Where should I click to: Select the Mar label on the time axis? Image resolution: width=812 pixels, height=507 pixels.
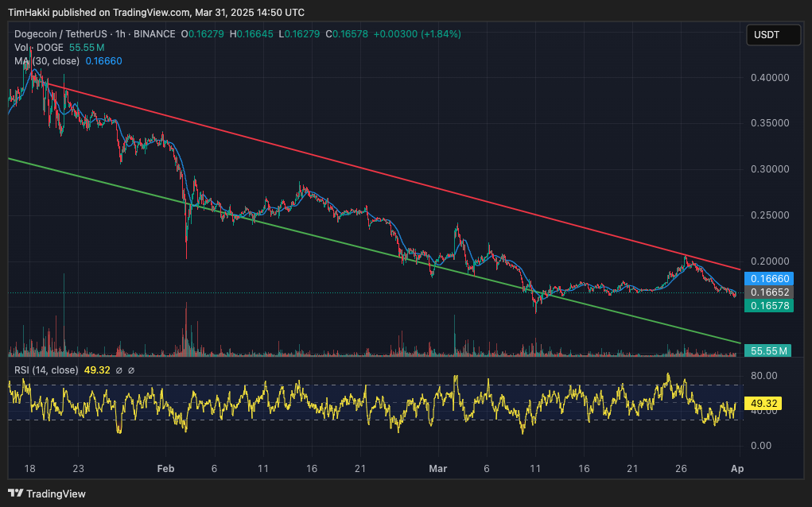(438, 469)
